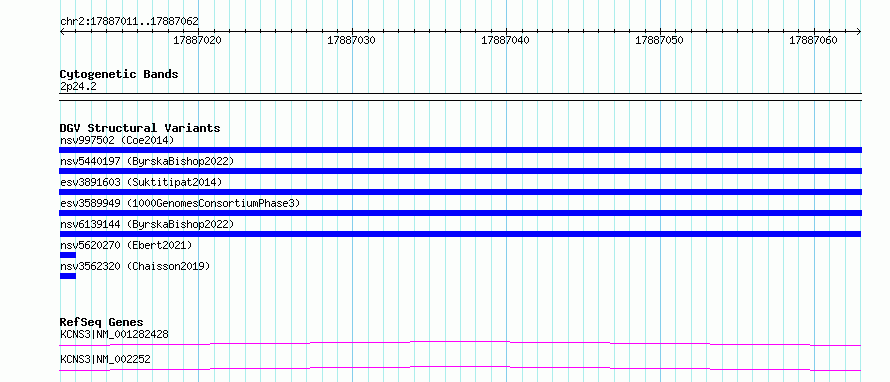Click the short blue bar under nsv5620270
890x382 pixels.
[x=68, y=255]
